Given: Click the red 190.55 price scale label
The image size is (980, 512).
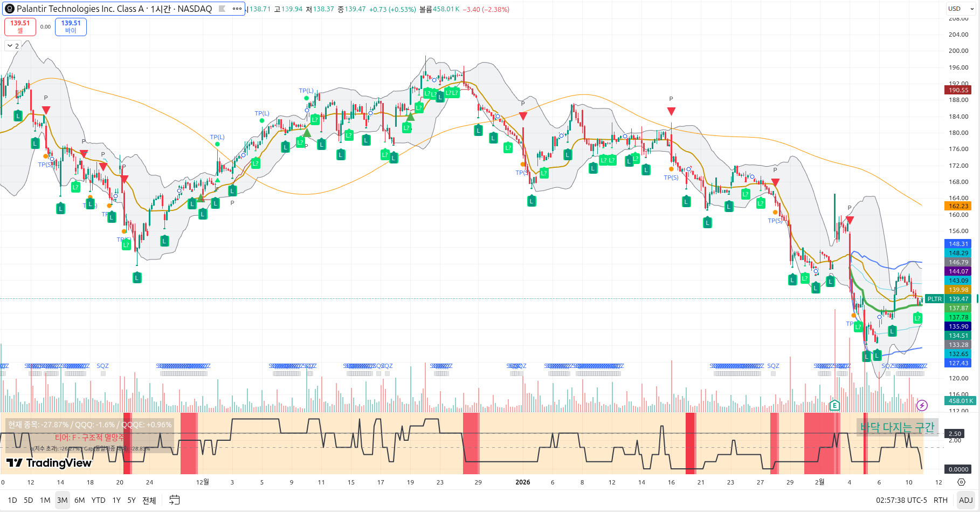Looking at the screenshot, I should pos(958,90).
